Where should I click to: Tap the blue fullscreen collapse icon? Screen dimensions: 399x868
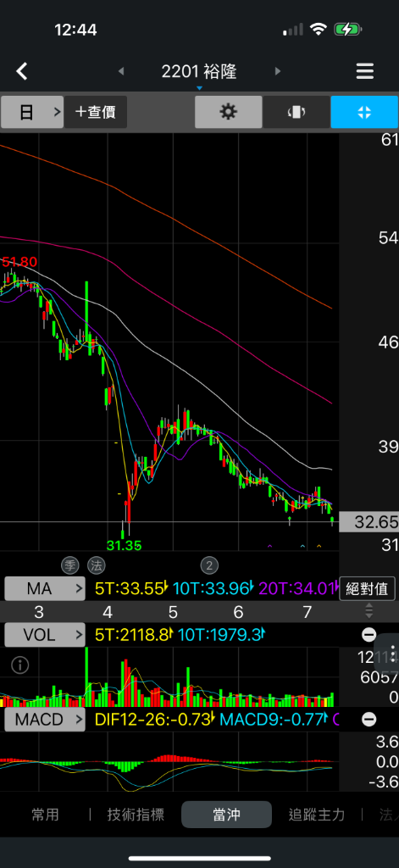[364, 112]
